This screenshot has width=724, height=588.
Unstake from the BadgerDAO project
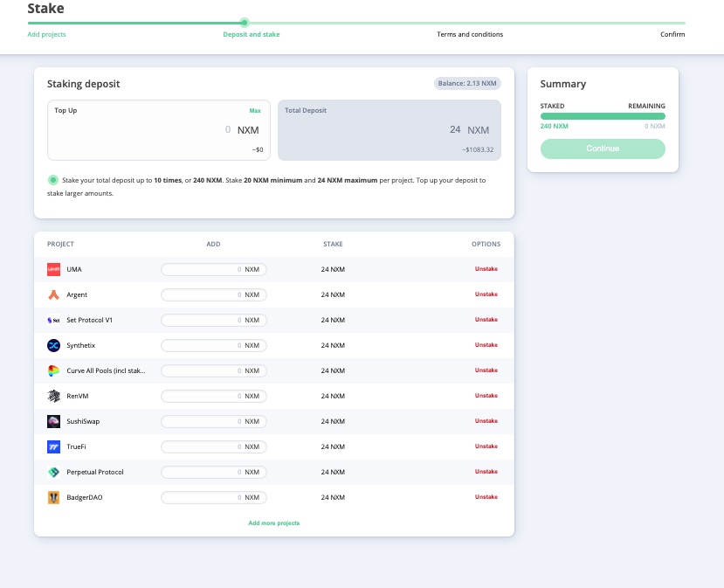point(486,497)
